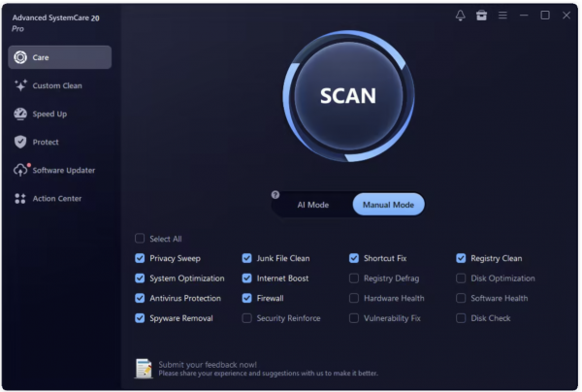Enable the Software Health checkbox
The image size is (582, 392).
coord(461,298)
